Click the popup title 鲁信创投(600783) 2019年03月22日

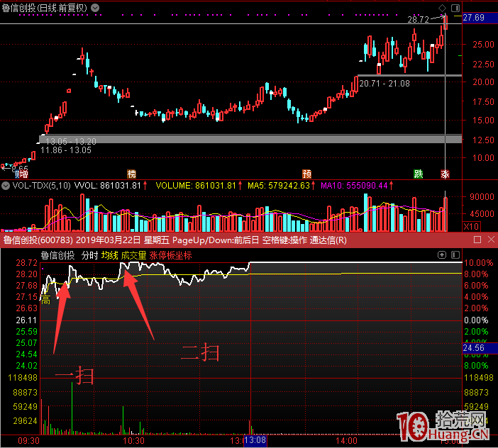[x=72, y=240]
